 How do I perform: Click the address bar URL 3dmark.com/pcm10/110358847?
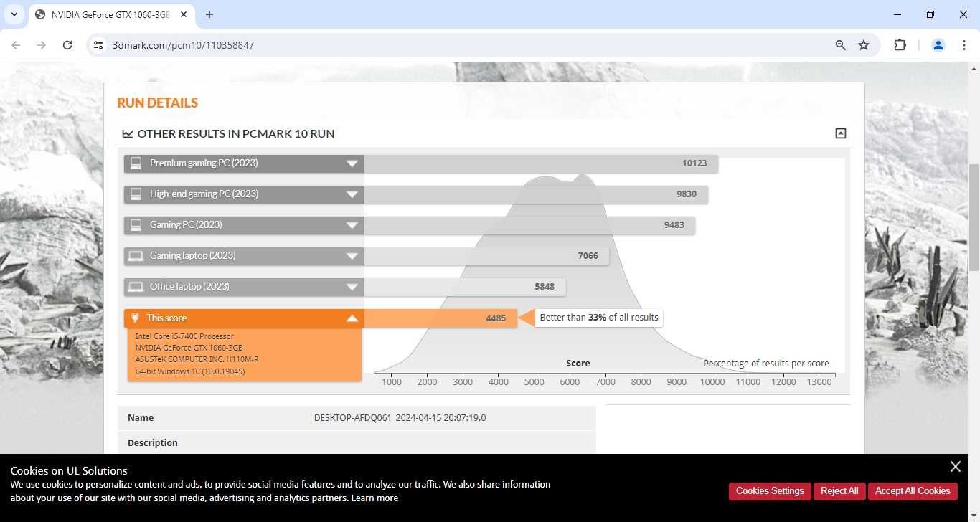tap(183, 45)
